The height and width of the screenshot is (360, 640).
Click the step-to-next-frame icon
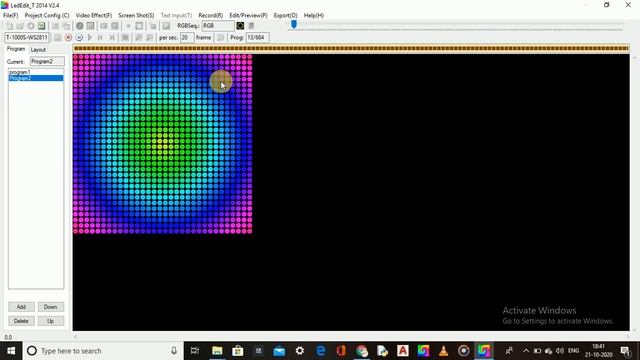pos(100,38)
